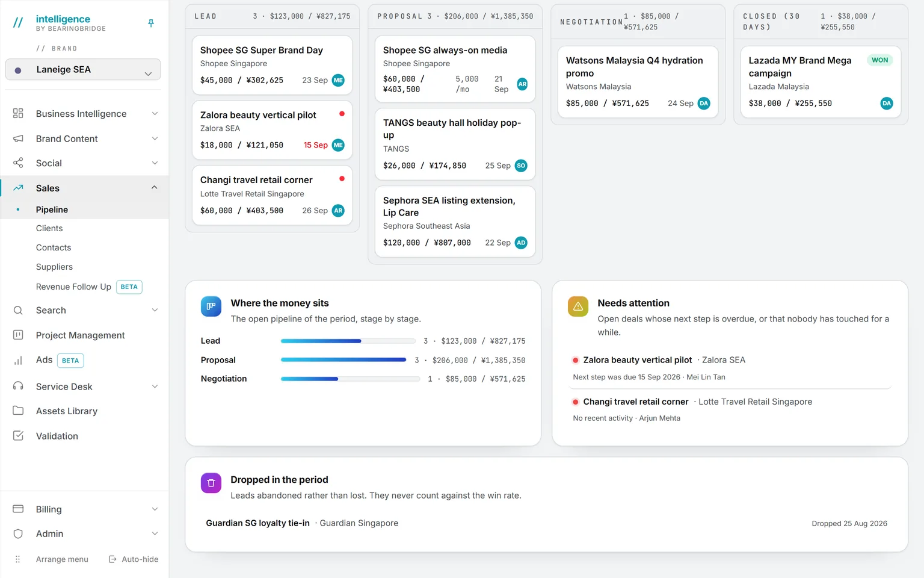The height and width of the screenshot is (578, 924).
Task: Open the Watsons Malaysia Q4 hydration promo card
Action: click(638, 82)
